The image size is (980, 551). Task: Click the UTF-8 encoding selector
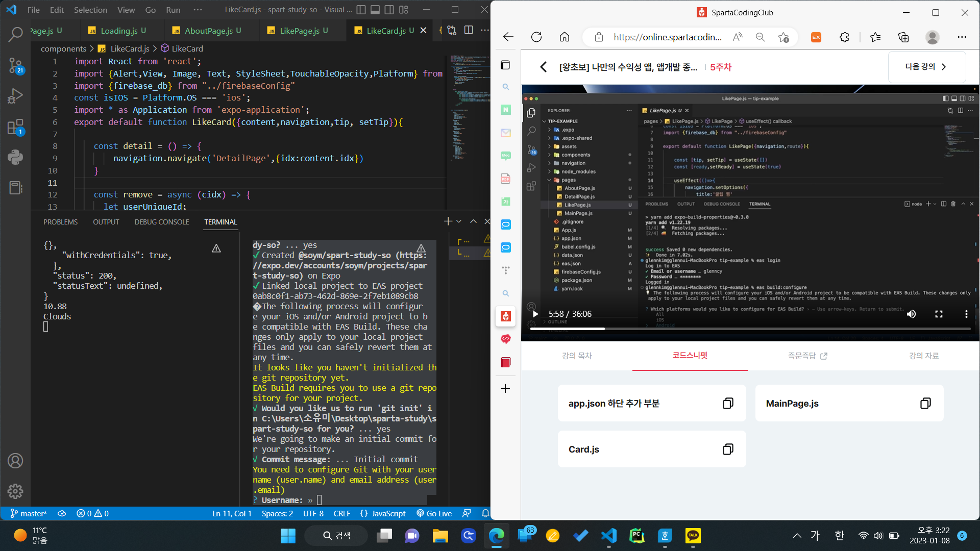[313, 513]
